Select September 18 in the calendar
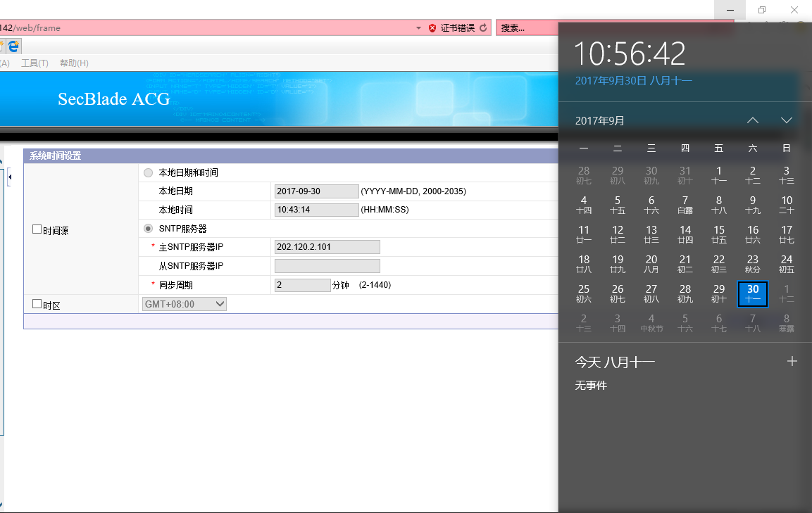The width and height of the screenshot is (812, 513). tap(584, 263)
